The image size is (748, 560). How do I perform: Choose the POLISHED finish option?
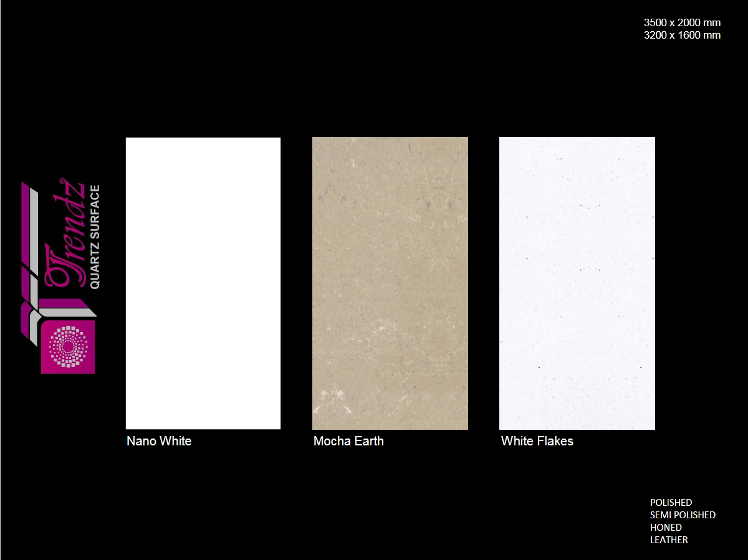[x=671, y=503]
